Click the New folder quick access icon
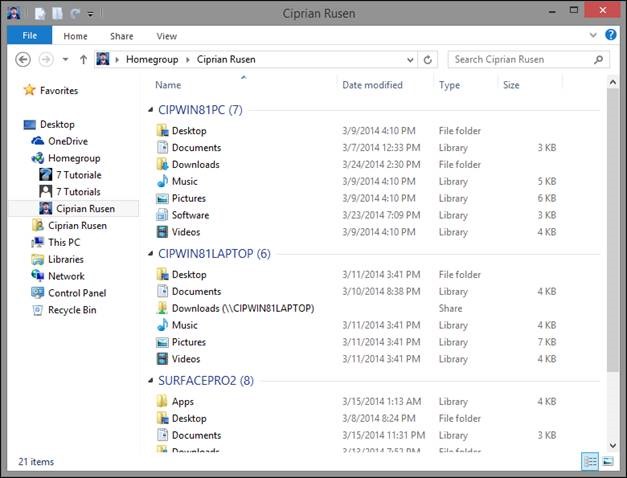This screenshot has width=627, height=478. 57,14
